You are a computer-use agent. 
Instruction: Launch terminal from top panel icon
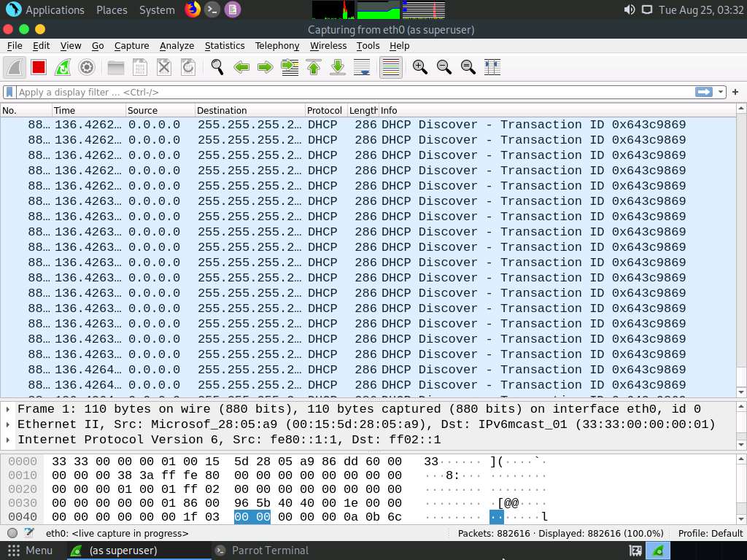[x=212, y=9]
